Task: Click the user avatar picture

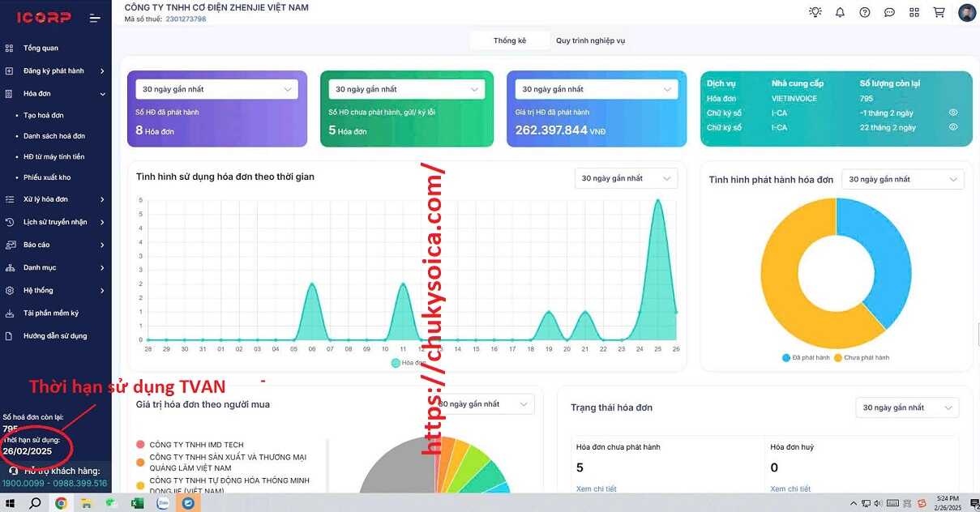Action: [967, 12]
